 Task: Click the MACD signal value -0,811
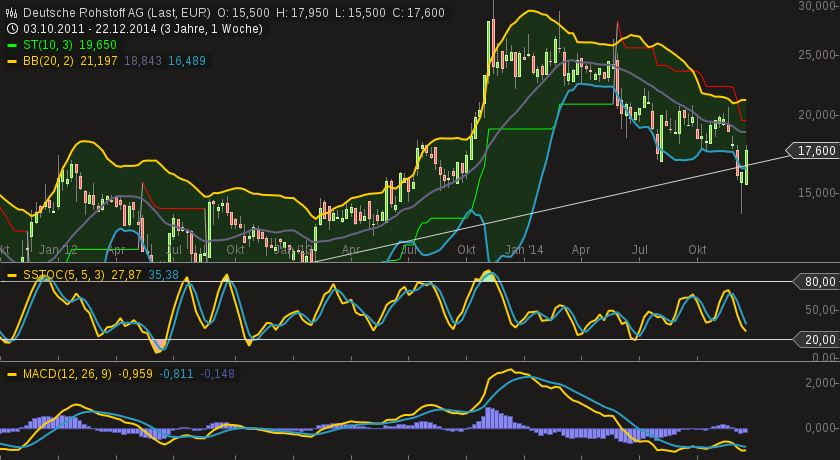[176, 374]
